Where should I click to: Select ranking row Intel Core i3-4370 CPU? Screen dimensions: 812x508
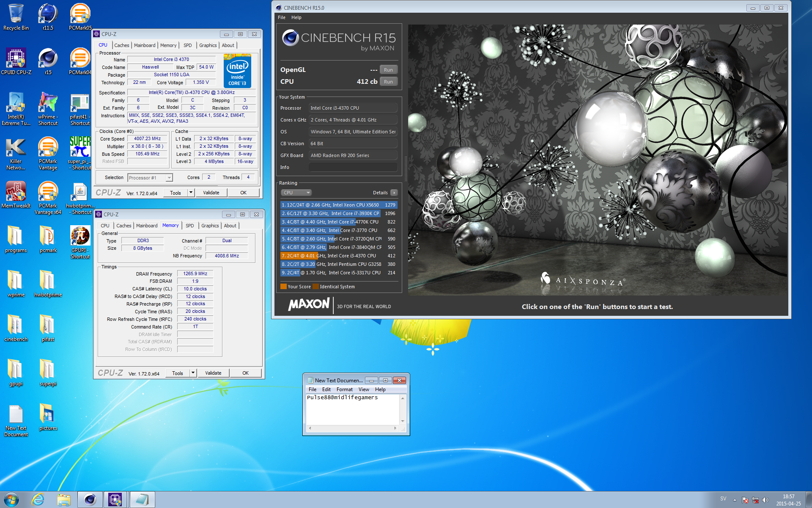(338, 256)
